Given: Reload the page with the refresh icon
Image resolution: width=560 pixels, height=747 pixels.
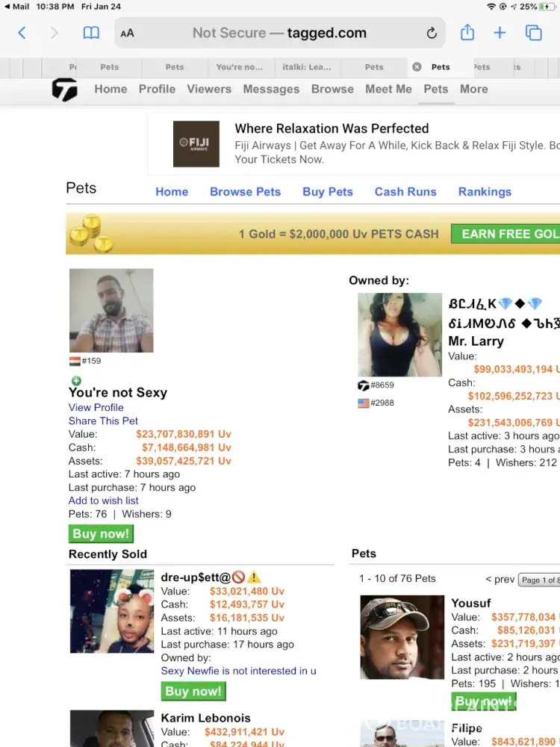Looking at the screenshot, I should (432, 33).
